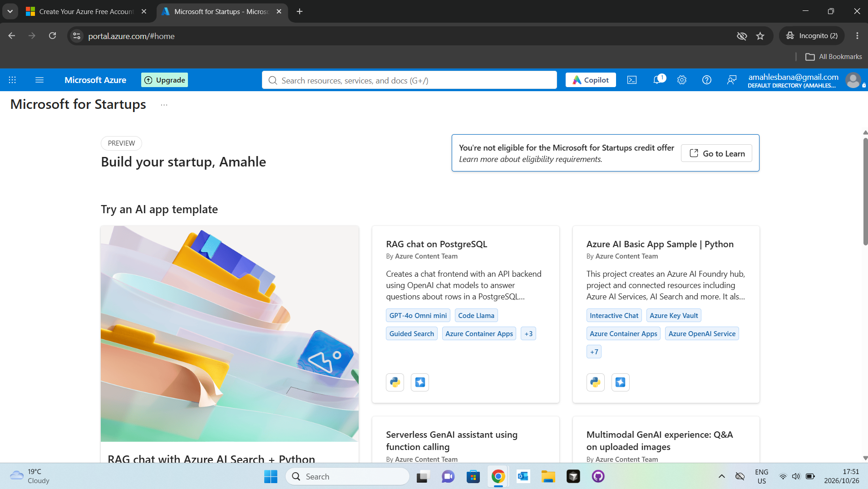Open the Chrome three-dot menu
Image resolution: width=868 pixels, height=489 pixels.
point(857,36)
